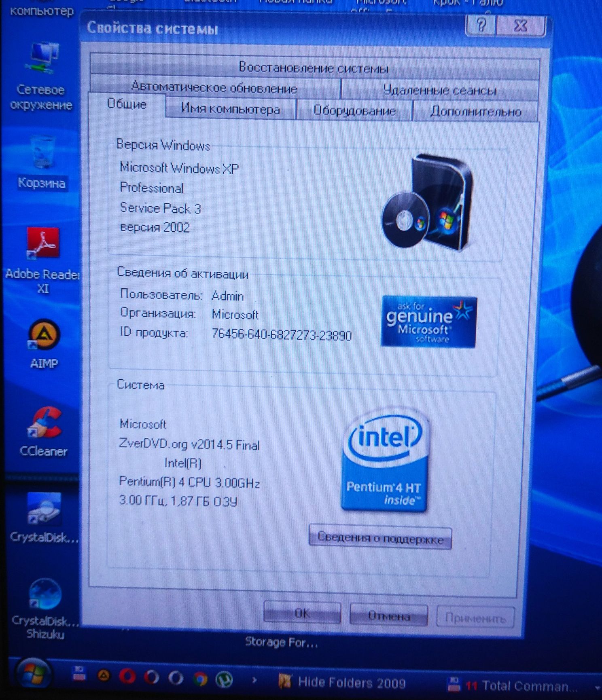Expand quick launch overflow chevron
Viewport: 602px width, 700px height.
pos(254,680)
